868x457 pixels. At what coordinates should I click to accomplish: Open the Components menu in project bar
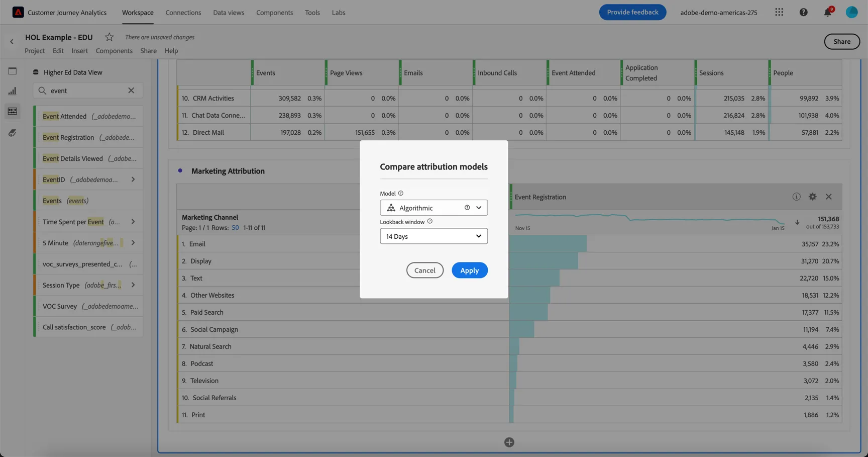[x=114, y=51]
